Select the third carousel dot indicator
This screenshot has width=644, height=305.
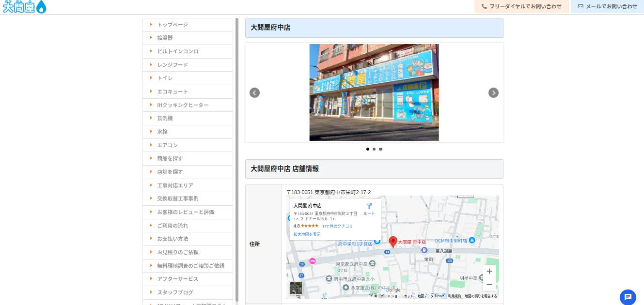pos(381,149)
